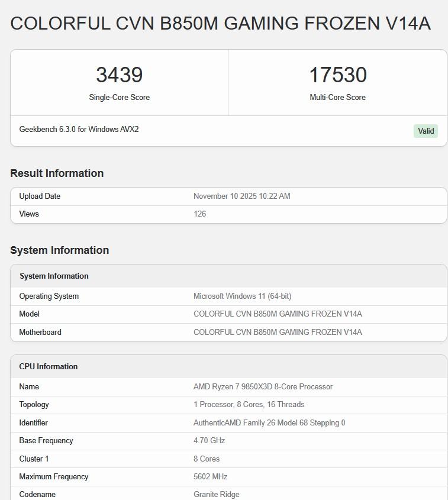This screenshot has height=500, width=448.
Task: Click the 'Motherboard' row label
Action: tap(40, 333)
